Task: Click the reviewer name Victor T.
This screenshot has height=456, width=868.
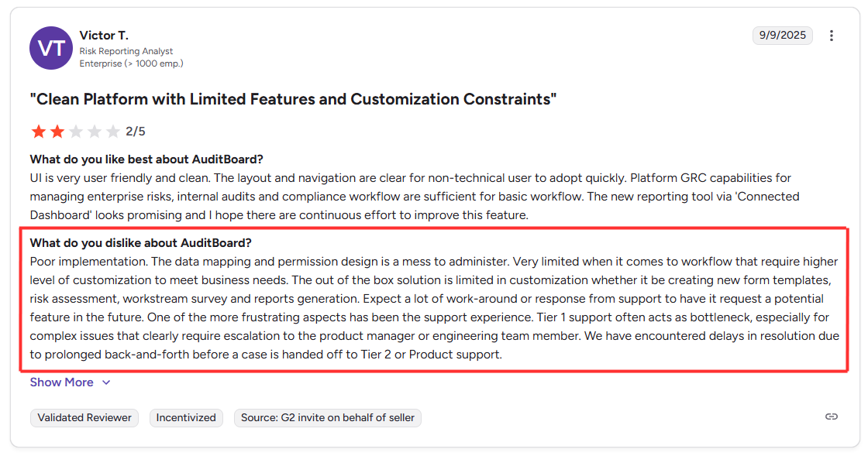Action: pyautogui.click(x=104, y=35)
